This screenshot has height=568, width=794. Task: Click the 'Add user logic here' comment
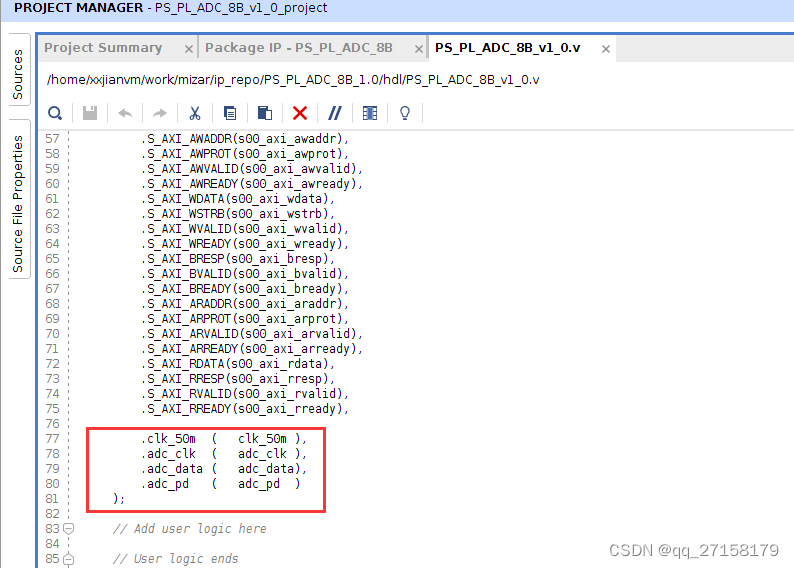[x=189, y=529]
